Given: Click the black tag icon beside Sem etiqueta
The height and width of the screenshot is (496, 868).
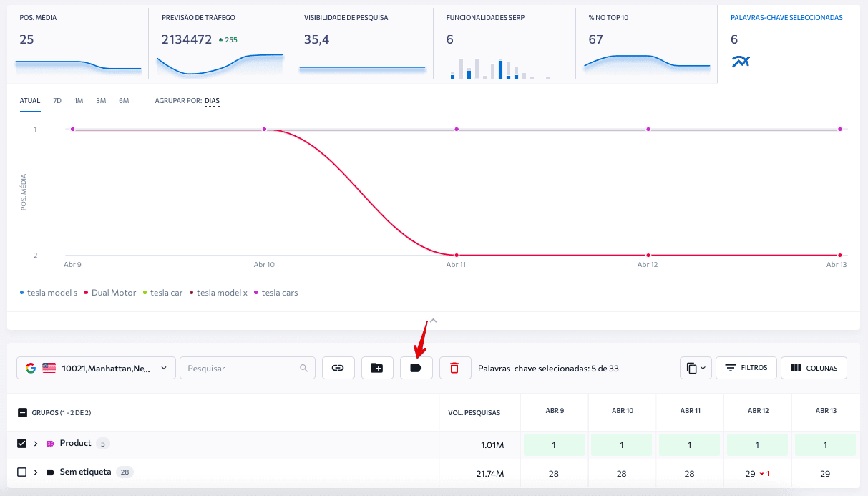Looking at the screenshot, I should coord(50,472).
